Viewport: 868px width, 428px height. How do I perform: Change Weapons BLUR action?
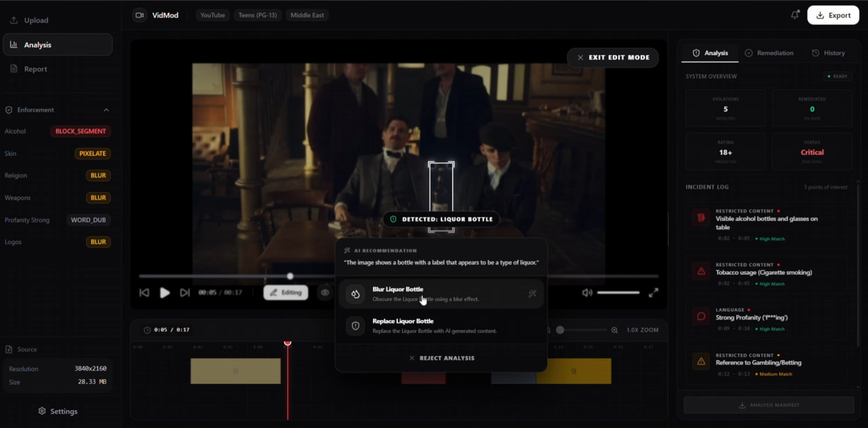pyautogui.click(x=98, y=198)
